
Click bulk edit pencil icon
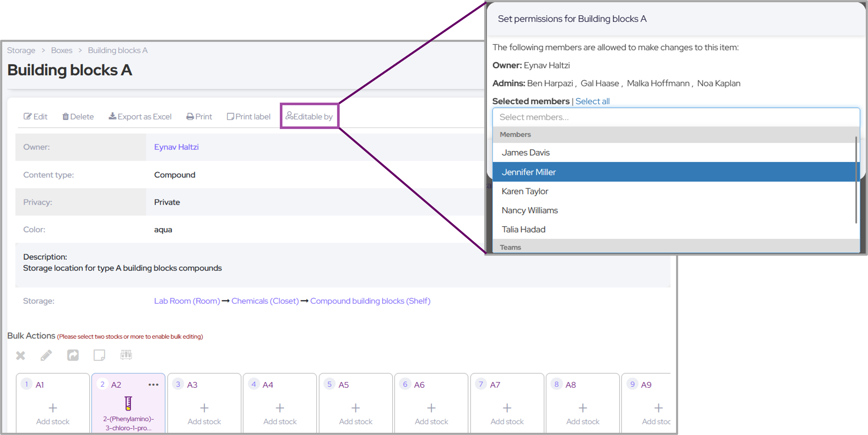point(46,355)
